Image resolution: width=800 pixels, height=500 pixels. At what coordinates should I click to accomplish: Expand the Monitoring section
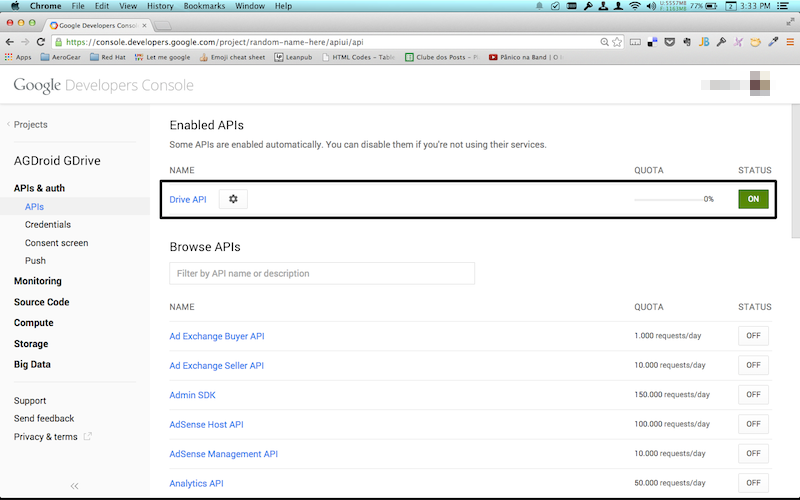click(x=38, y=281)
